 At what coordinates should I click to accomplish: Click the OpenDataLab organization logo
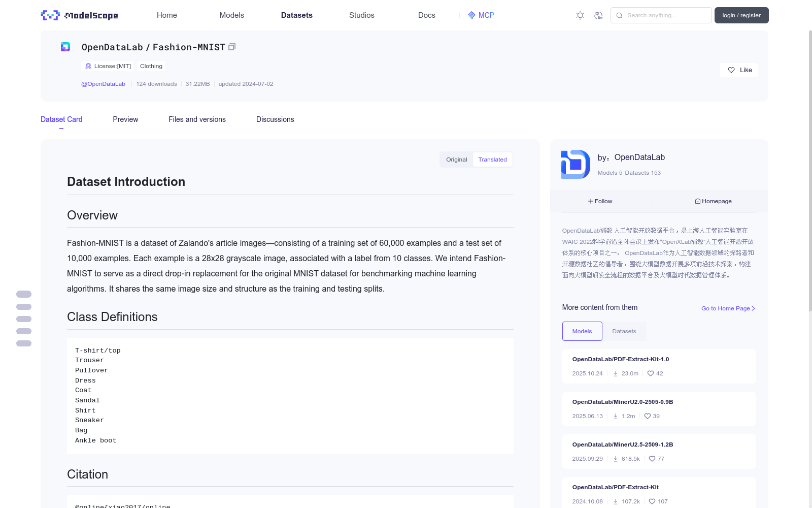point(576,164)
